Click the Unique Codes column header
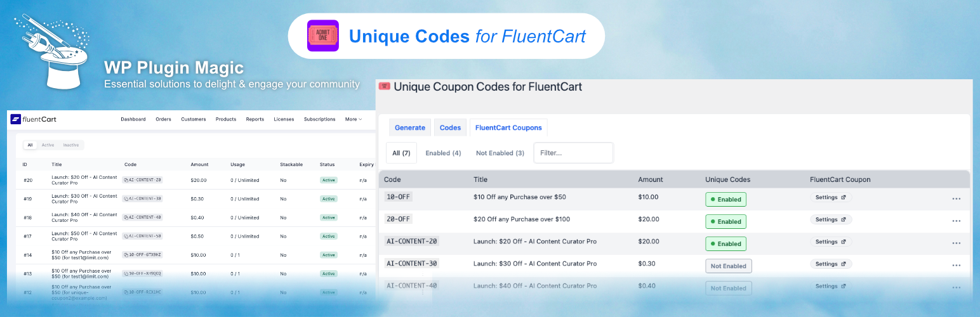 click(x=727, y=179)
